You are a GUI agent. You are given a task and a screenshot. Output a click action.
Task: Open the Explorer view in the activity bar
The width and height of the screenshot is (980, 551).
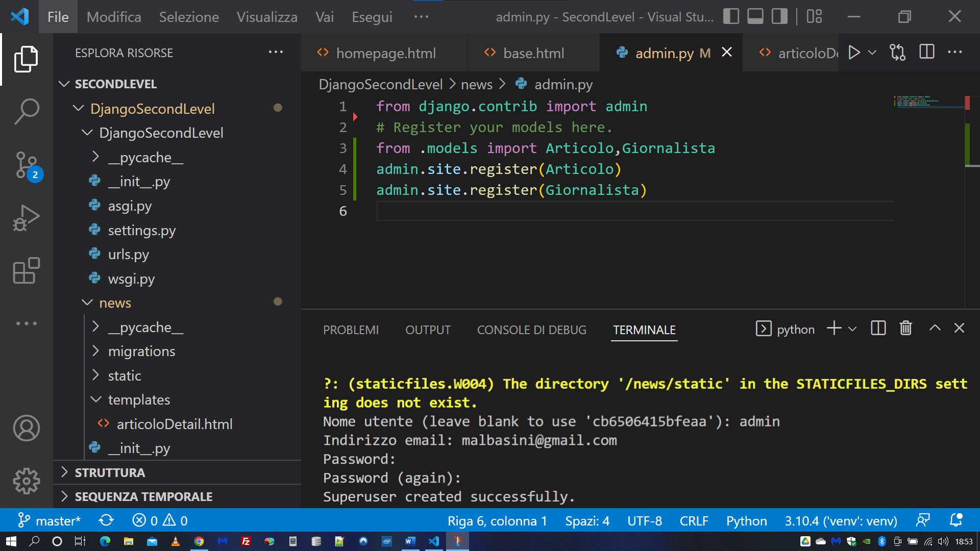(x=26, y=59)
